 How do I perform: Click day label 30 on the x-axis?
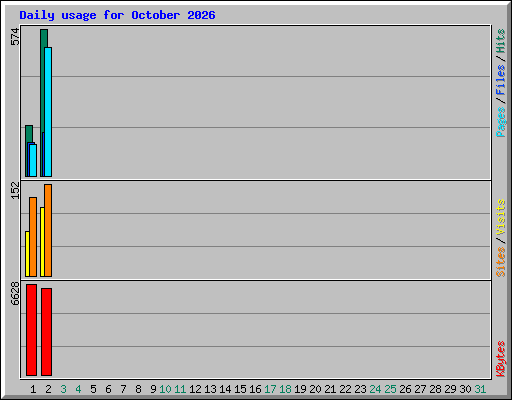[x=465, y=389]
